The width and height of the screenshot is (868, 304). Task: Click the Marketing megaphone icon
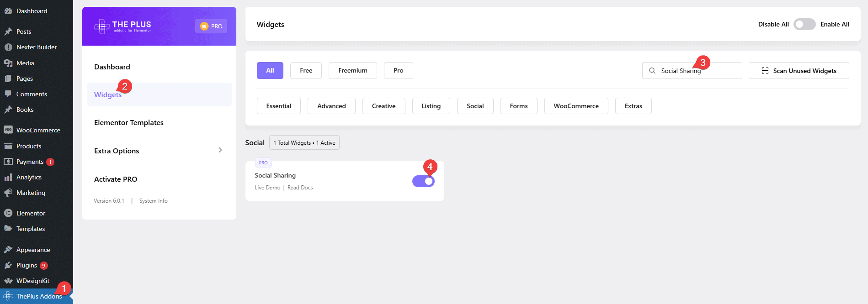coord(8,193)
